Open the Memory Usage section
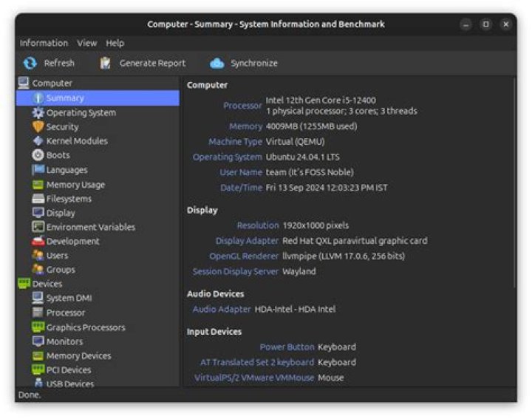532x419 pixels. (x=75, y=185)
